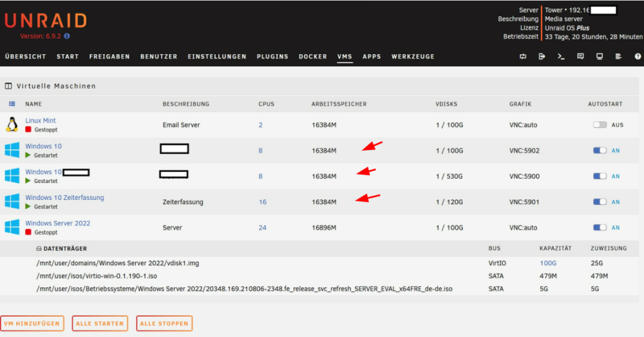Toggle autostart for VM with VNC:5902
Viewport: 644px width, 337px height.
click(x=600, y=150)
